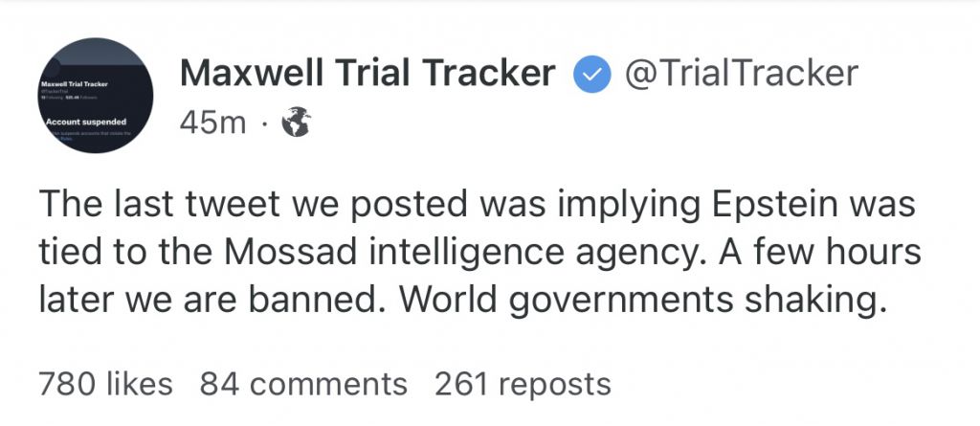Open the Maxwell Trial Tracker profile avatar
Image resolution: width=980 pixels, height=426 pixels.
[95, 95]
